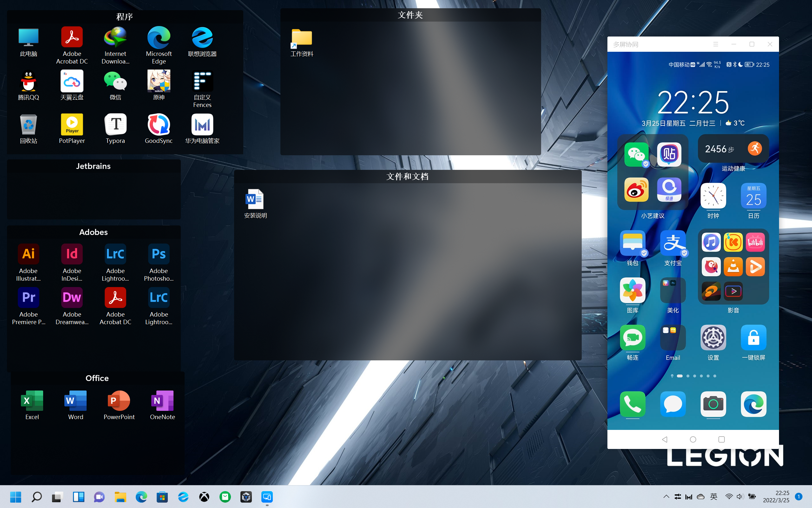812x508 pixels.
Task: Tap messaging app in phone dock
Action: pos(673,404)
